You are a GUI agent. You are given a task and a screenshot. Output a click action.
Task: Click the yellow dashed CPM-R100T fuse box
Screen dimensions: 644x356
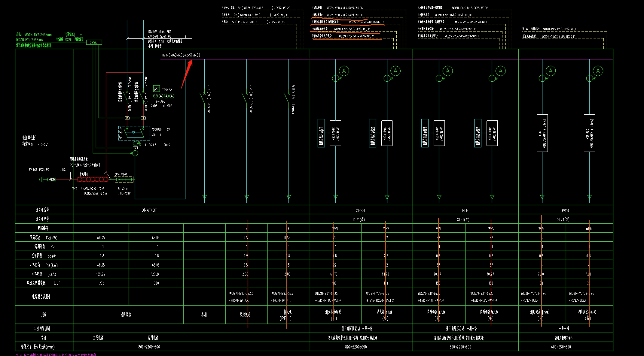[x=124, y=180]
